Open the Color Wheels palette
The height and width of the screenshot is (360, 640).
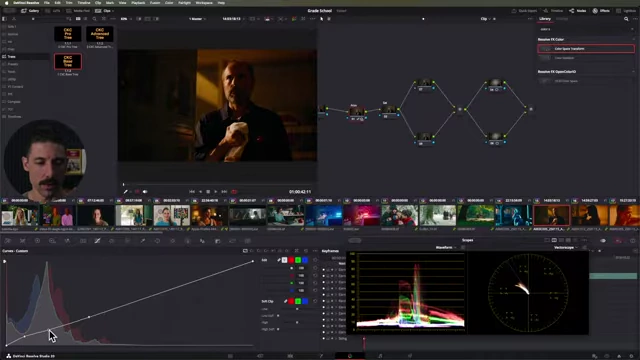37,241
